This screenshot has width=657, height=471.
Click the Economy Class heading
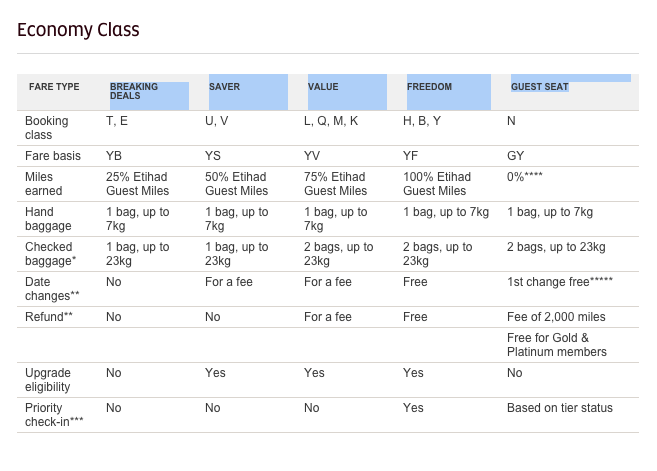[78, 29]
